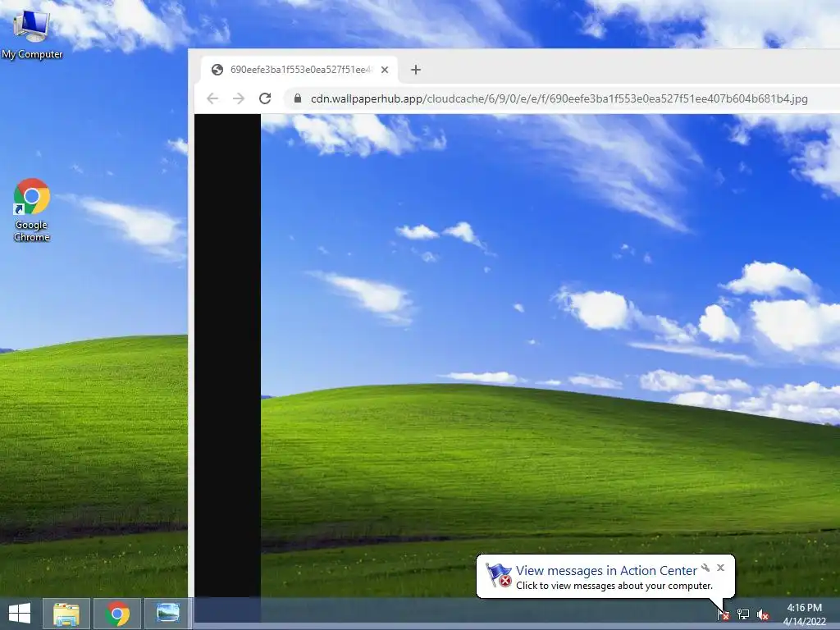Viewport: 840px width, 630px height.
Task: Close the Action Center notification balloon
Action: (x=720, y=568)
